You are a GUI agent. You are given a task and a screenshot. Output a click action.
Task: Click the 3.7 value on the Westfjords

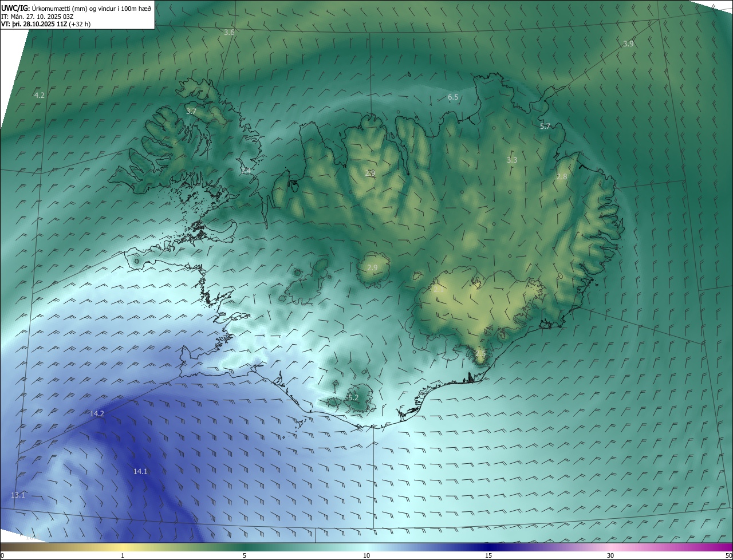pyautogui.click(x=191, y=111)
